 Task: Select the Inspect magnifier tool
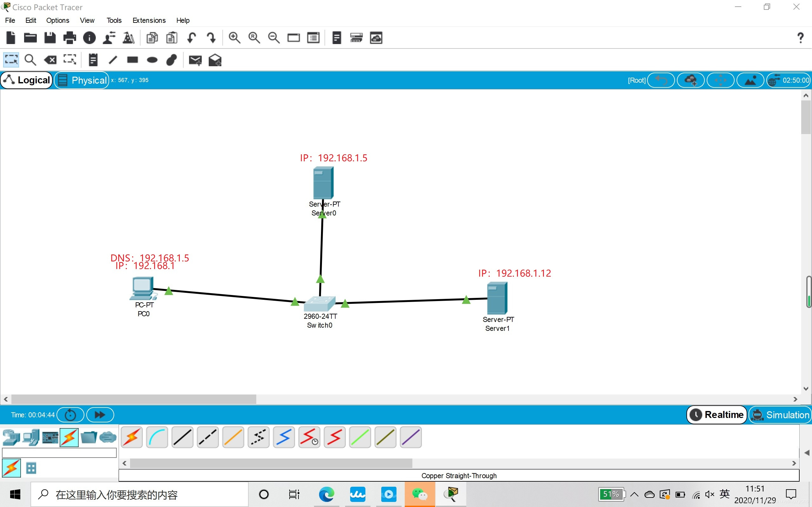coord(30,60)
